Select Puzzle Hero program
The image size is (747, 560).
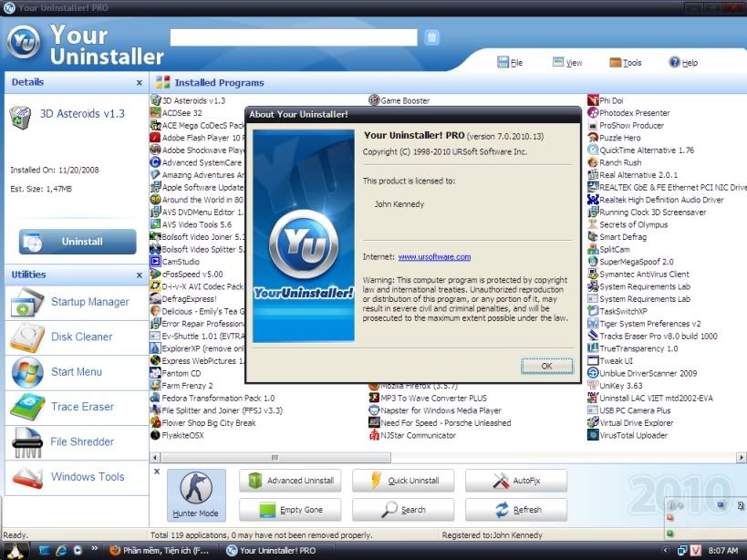pos(614,138)
